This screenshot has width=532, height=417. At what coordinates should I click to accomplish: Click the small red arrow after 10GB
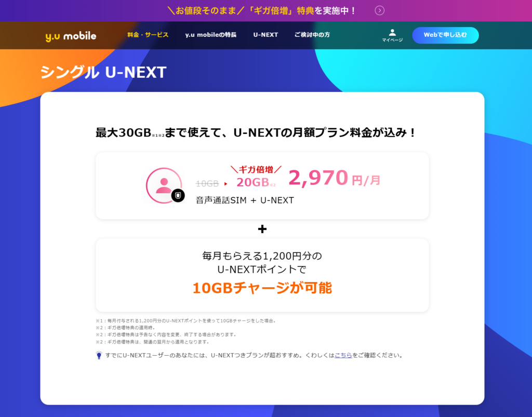tap(226, 184)
